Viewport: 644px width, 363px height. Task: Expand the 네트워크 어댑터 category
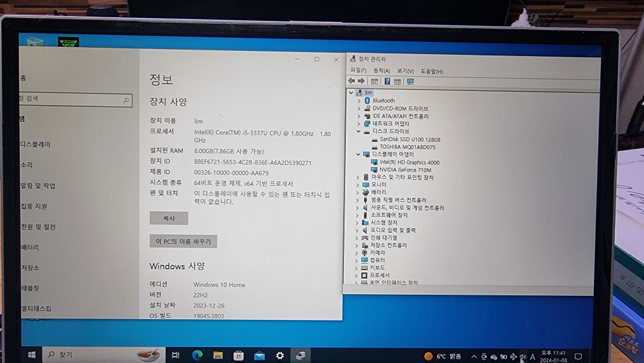coord(359,123)
